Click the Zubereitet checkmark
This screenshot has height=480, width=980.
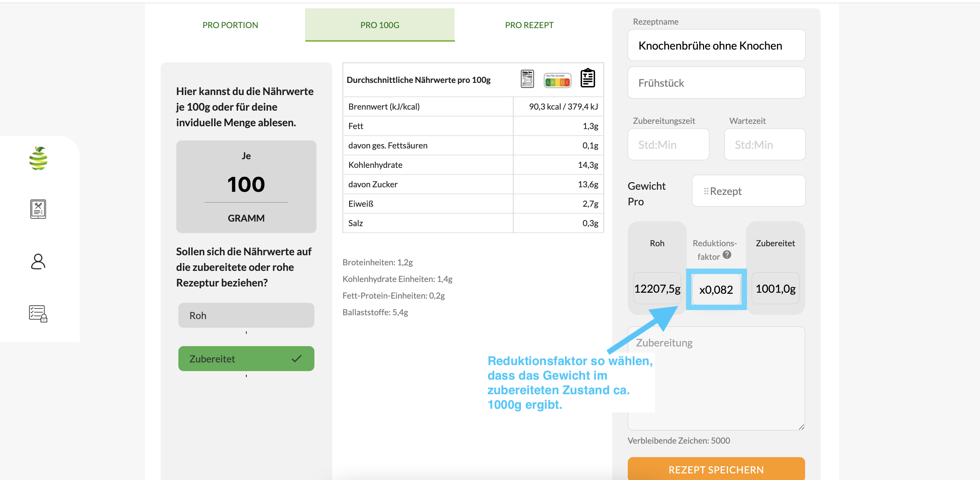coord(296,359)
